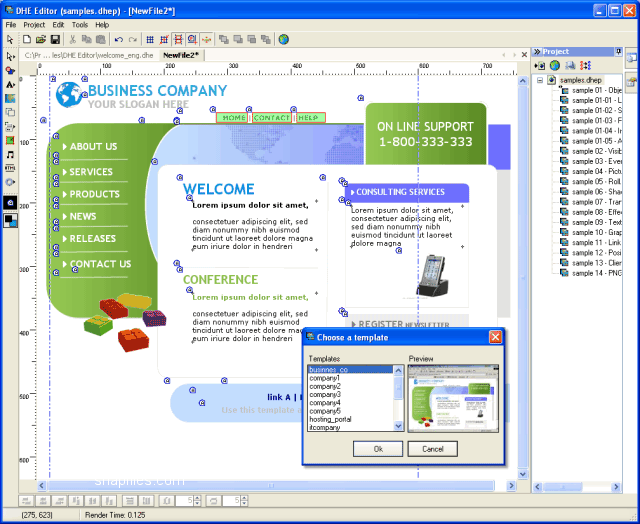Select the shapes tool in left toolbox
Screen dimensions: 640x524
tap(10, 70)
